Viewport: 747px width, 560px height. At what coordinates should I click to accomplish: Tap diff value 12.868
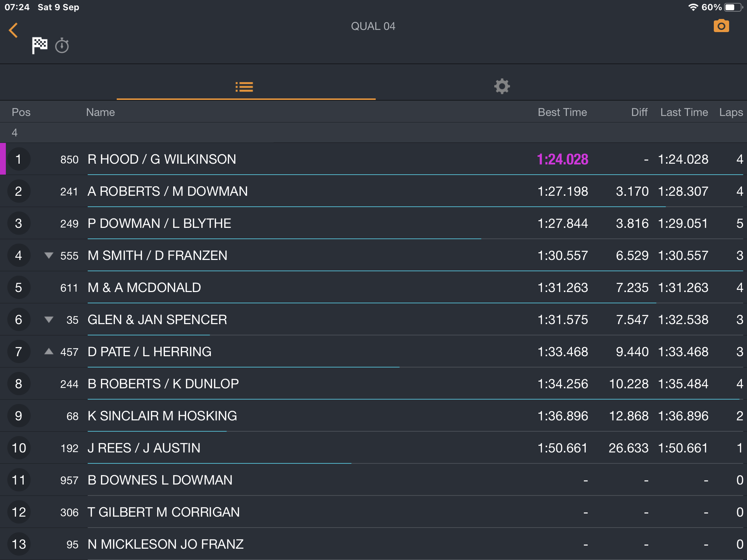tap(629, 416)
